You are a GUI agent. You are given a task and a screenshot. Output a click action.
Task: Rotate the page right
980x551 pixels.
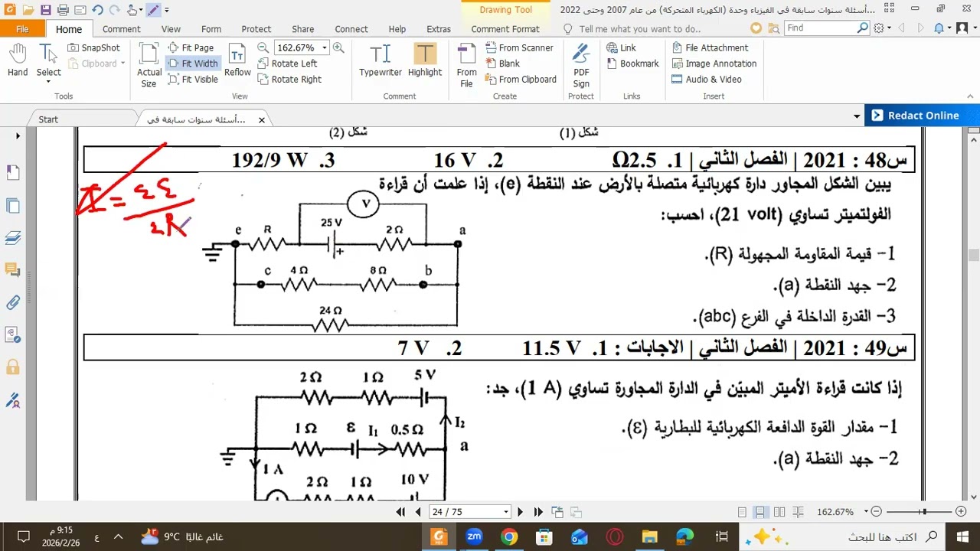click(289, 80)
